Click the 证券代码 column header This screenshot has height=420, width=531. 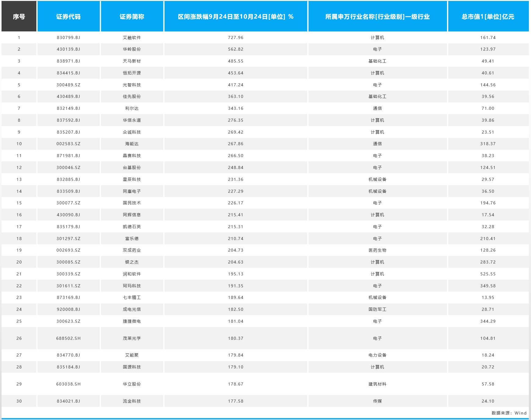point(68,16)
